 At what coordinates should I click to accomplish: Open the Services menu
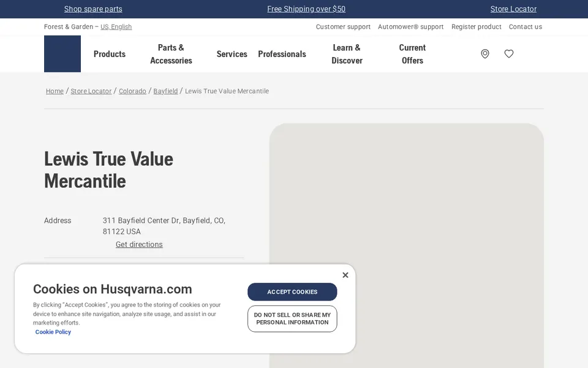(x=232, y=54)
